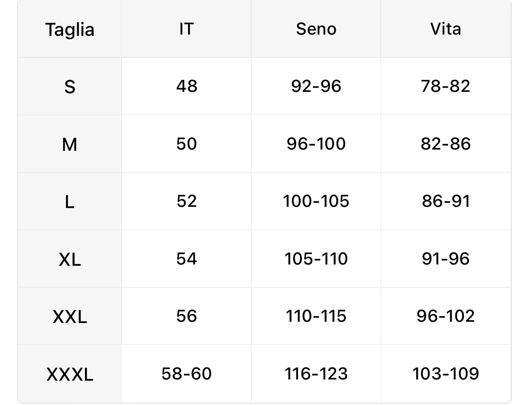Select the XXXL size row label
Screen dimensions: 532x405
click(70, 374)
